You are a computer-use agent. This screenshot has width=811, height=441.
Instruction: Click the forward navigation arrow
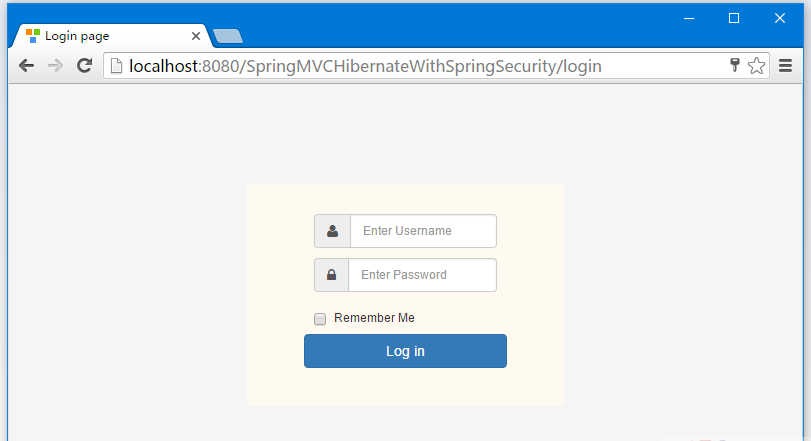click(x=55, y=66)
